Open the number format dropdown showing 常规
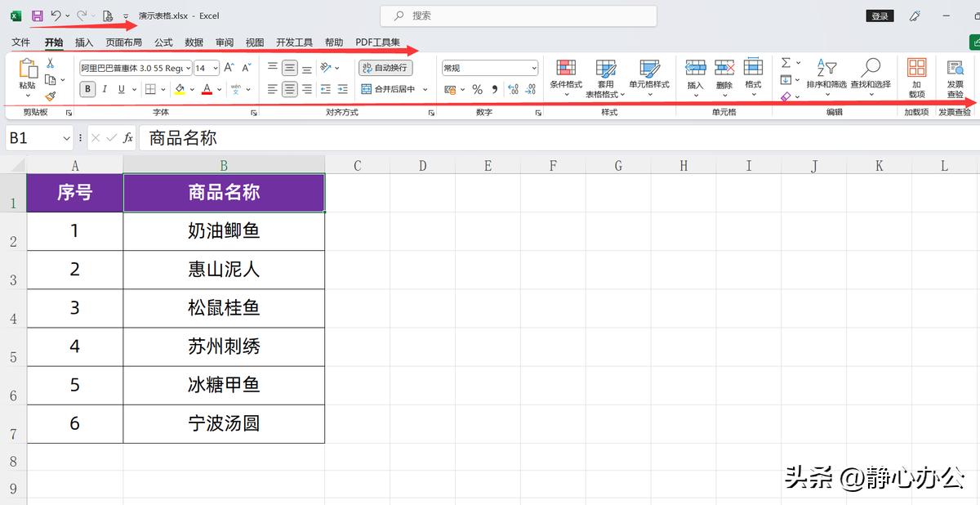 [488, 67]
